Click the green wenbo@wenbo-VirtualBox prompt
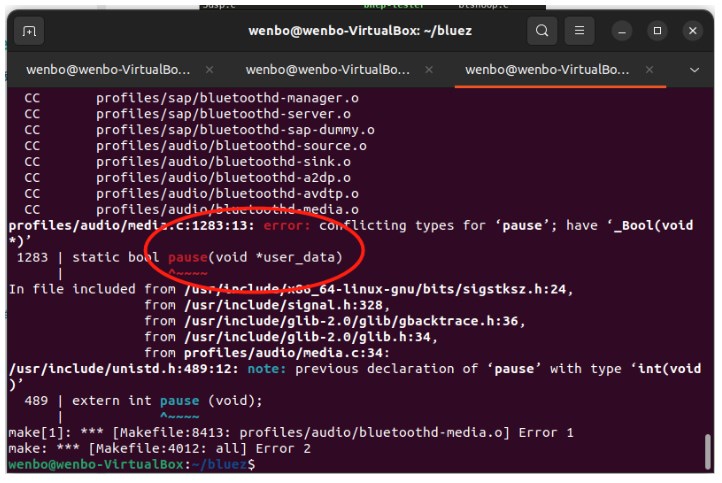 click(96, 465)
